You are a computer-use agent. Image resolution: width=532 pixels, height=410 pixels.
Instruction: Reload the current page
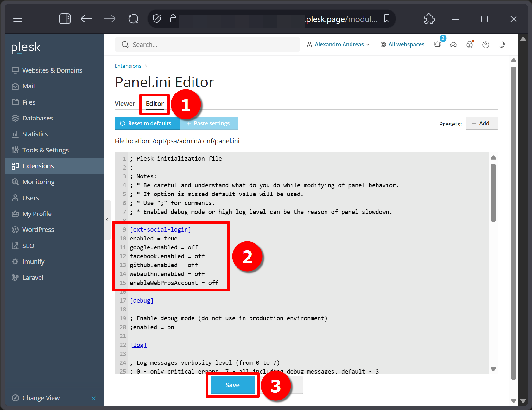(x=133, y=19)
